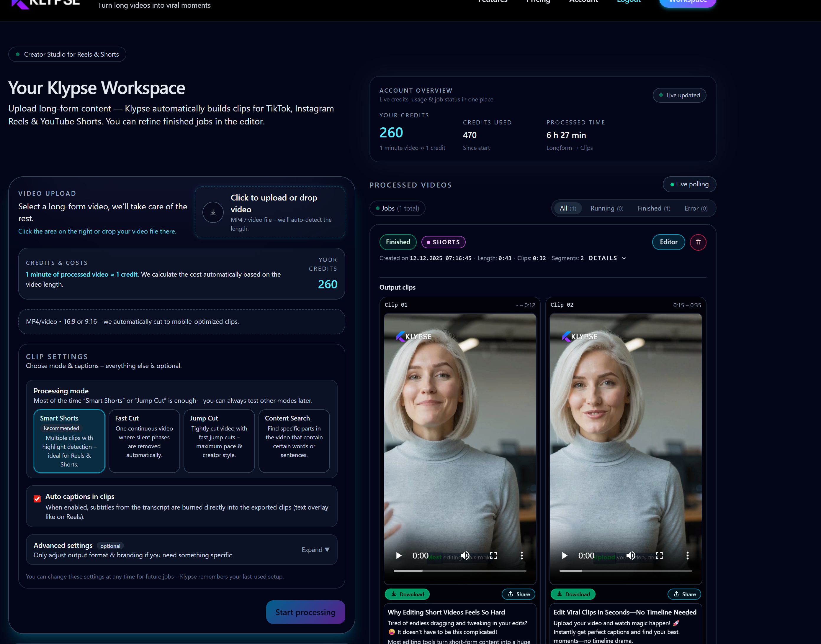This screenshot has width=821, height=644.
Task: Expand the Advanced settings panel
Action: pyautogui.click(x=315, y=550)
